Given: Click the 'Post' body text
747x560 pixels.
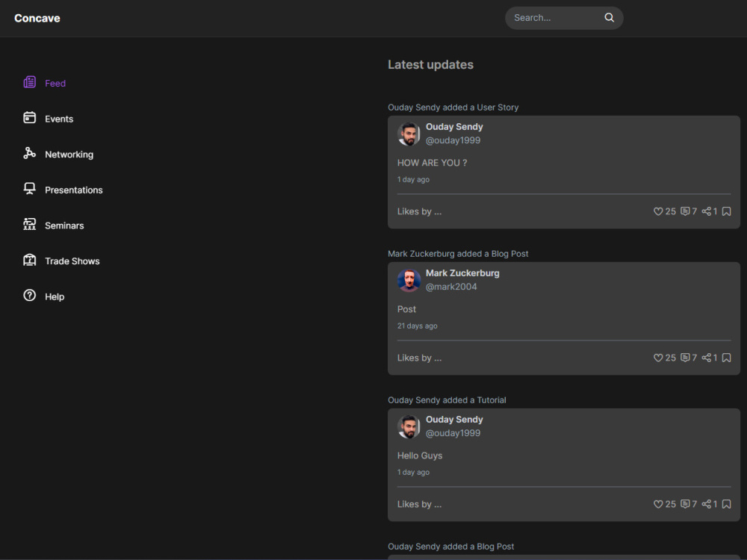Looking at the screenshot, I should pos(406,309).
